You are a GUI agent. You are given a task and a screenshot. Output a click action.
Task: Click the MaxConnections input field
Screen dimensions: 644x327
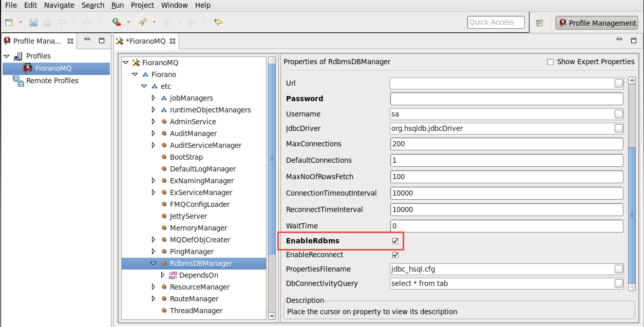pos(506,144)
